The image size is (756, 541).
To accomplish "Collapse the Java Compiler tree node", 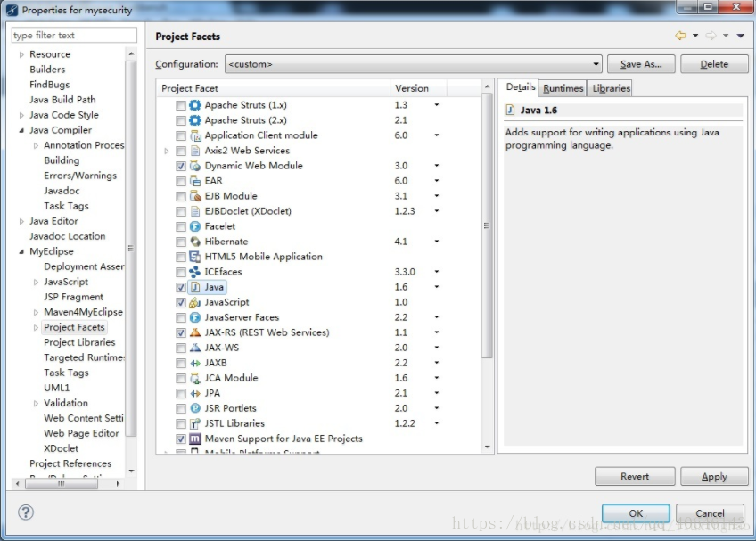I will pos(21,130).
